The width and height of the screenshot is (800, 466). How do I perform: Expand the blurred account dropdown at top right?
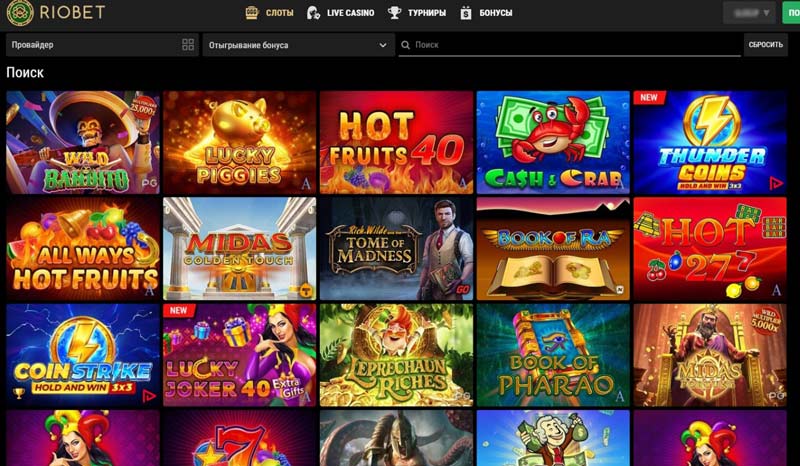tap(749, 13)
